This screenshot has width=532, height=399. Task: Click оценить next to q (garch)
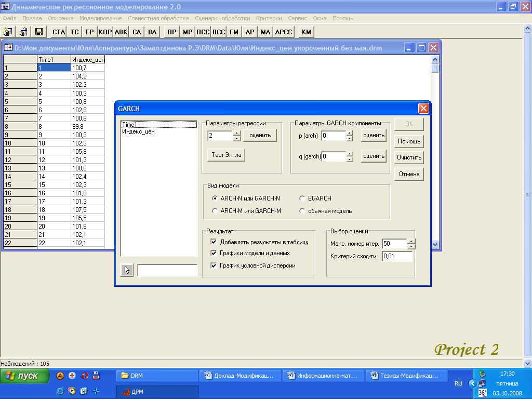[x=374, y=156]
